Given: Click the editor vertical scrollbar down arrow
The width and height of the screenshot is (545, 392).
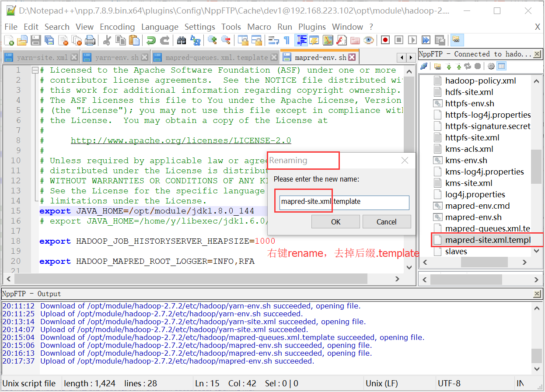Looking at the screenshot, I should [409, 267].
